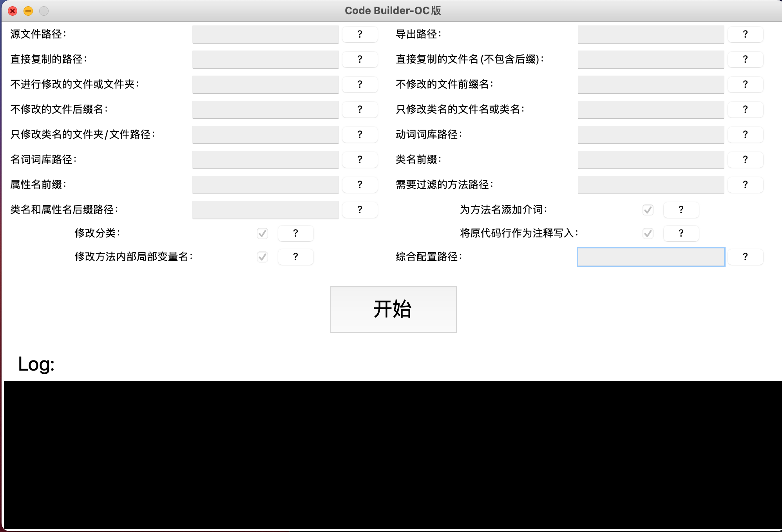Open help for 综合配置路径
Image resolution: width=782 pixels, height=532 pixels.
pos(745,257)
